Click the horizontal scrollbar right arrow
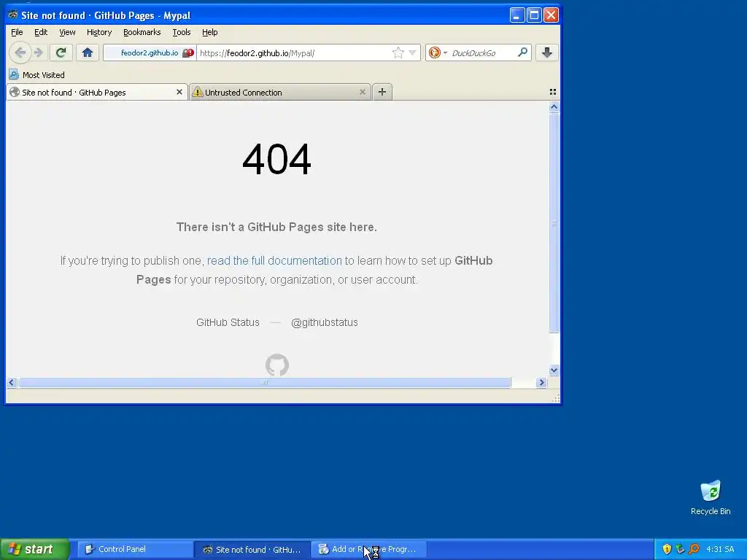 [541, 382]
